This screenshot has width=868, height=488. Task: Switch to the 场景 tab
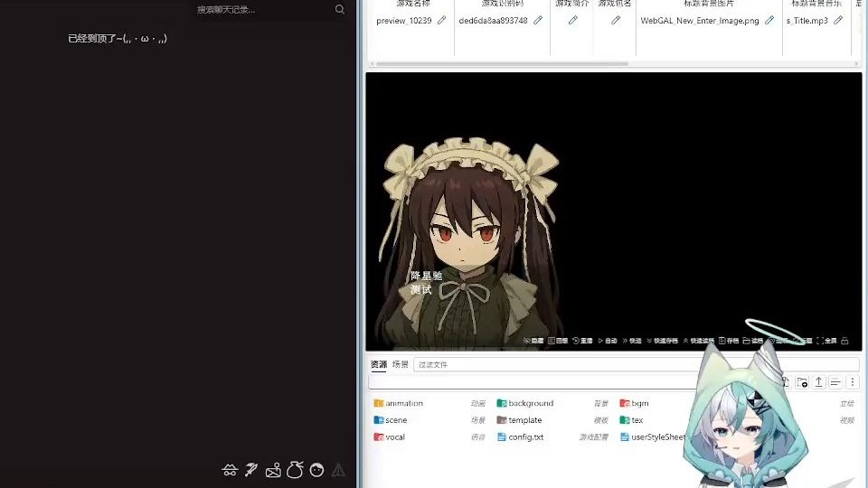(400, 364)
